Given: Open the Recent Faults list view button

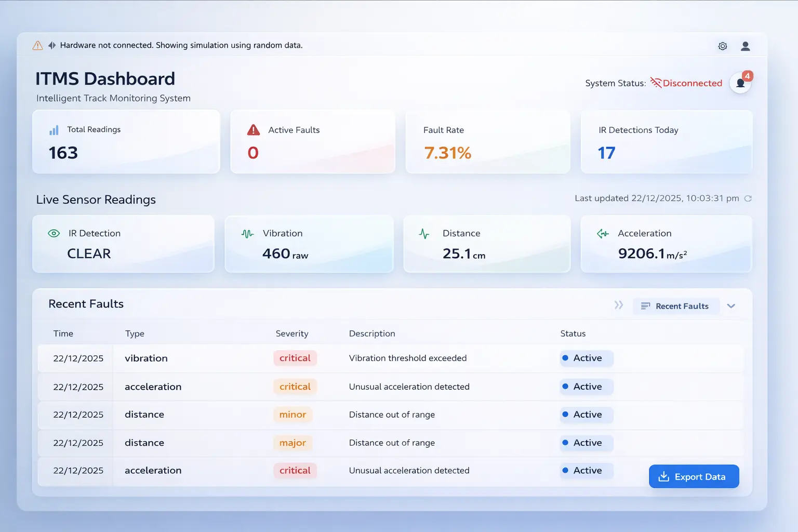Looking at the screenshot, I should pos(676,306).
